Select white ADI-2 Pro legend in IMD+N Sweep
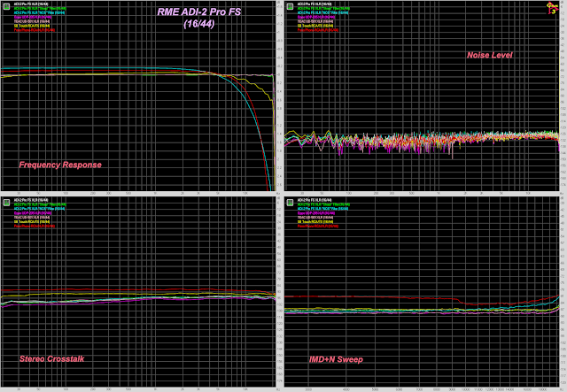Image resolution: width=567 pixels, height=392 pixels. tap(315, 200)
